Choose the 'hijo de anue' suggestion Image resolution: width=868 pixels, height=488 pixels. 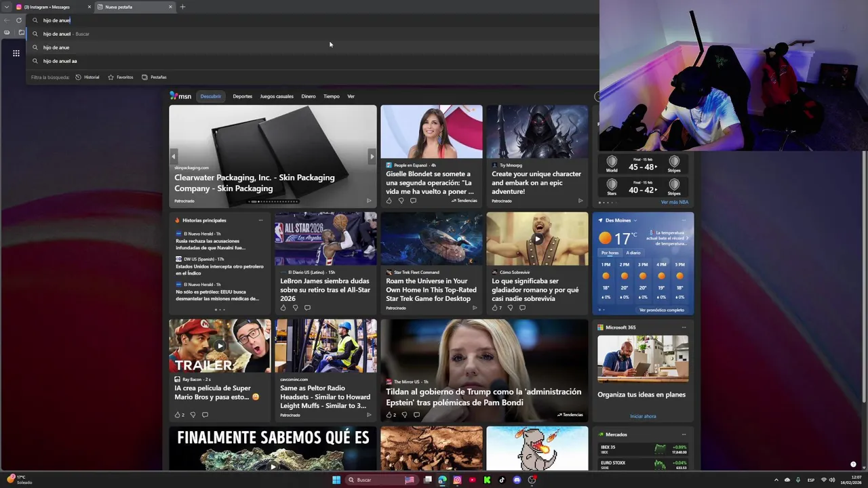[312, 47]
